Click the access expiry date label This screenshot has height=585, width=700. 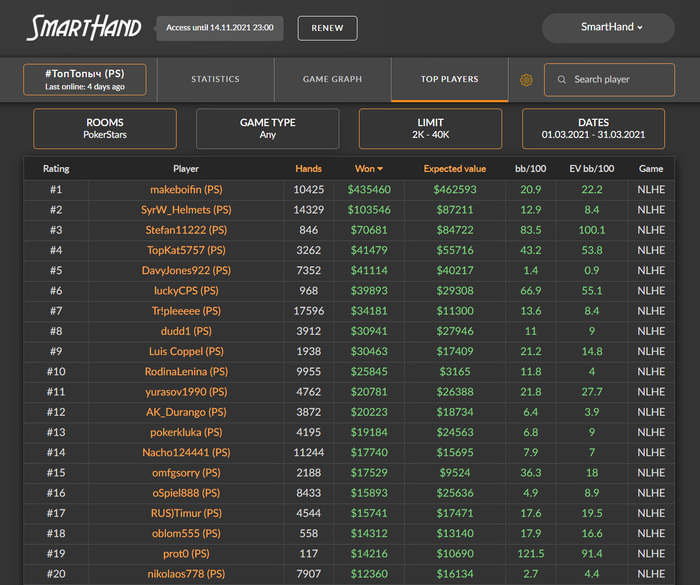[x=220, y=28]
